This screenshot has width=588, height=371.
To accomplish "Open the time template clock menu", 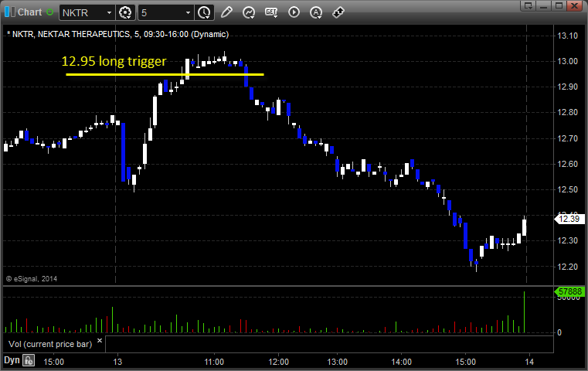I will click(205, 12).
